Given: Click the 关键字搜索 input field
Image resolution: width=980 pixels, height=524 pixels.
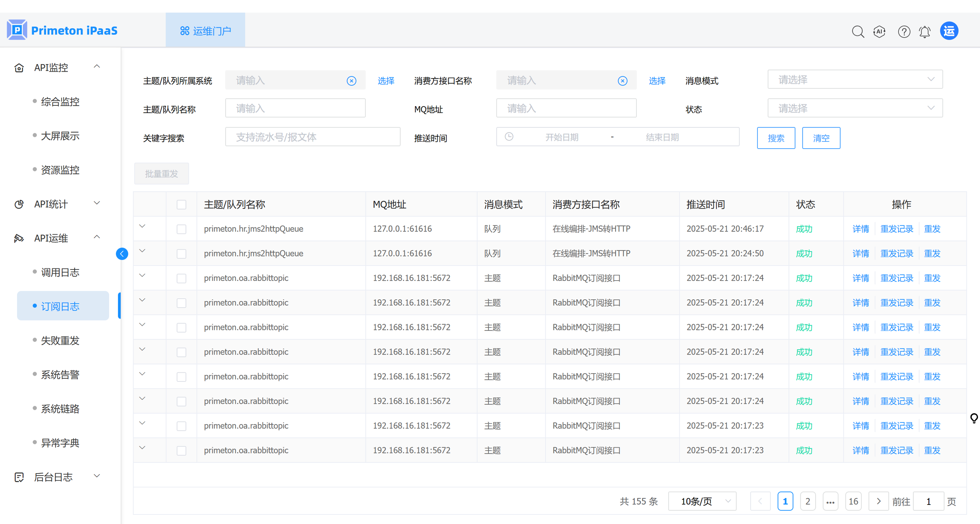Looking at the screenshot, I should coord(312,137).
